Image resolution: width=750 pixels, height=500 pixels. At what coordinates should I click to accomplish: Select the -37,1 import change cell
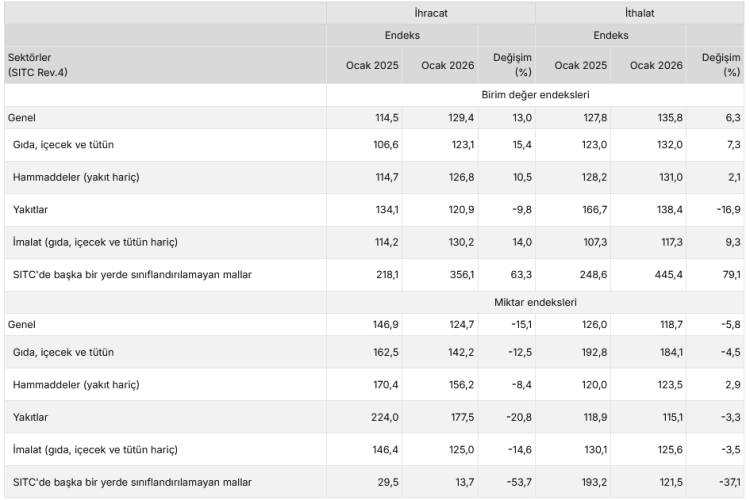(723, 482)
